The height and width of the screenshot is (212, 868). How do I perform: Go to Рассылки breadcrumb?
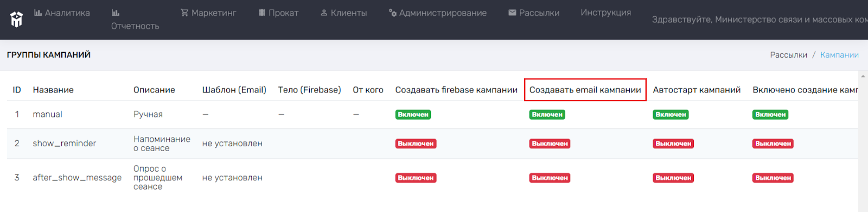[789, 55]
